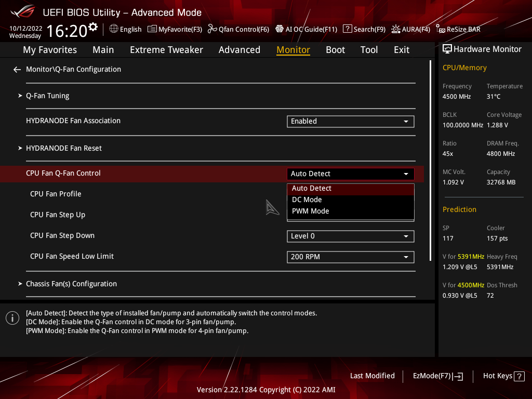Click the Prediction heading
This screenshot has height=399, width=532.
click(x=459, y=210)
